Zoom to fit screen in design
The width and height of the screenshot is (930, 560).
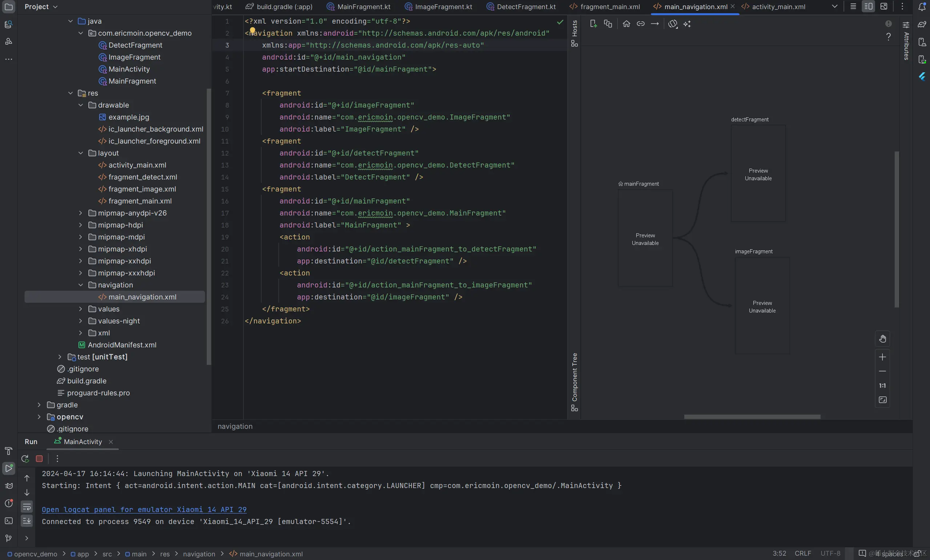882,400
